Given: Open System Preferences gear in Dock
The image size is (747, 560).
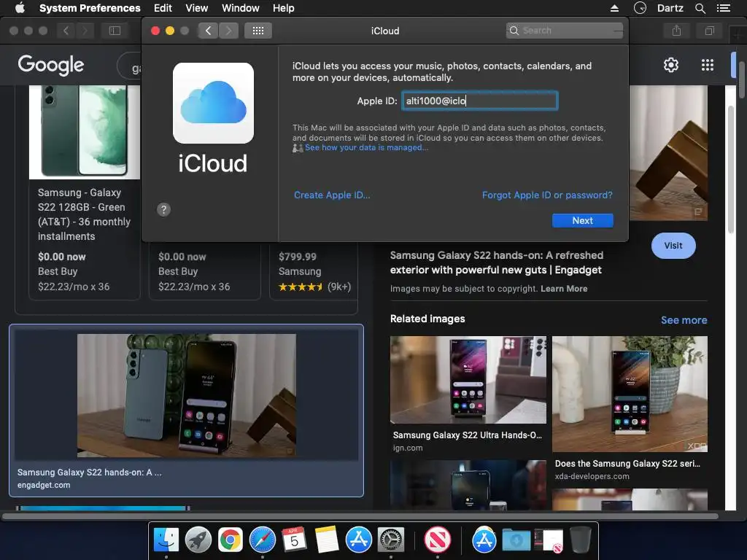Looking at the screenshot, I should (x=391, y=540).
